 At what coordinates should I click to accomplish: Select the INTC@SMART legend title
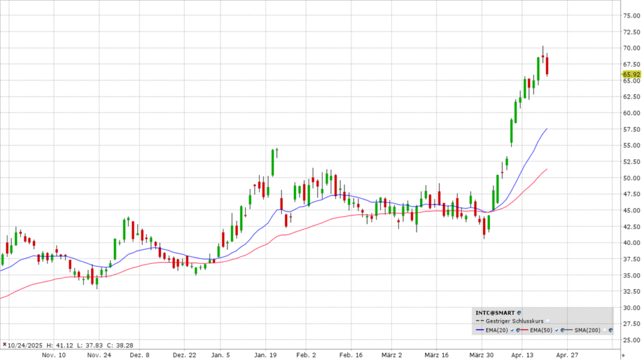(x=496, y=312)
